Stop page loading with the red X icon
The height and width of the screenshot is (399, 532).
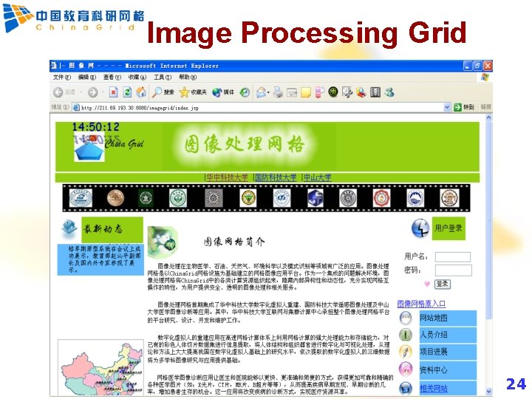click(113, 92)
